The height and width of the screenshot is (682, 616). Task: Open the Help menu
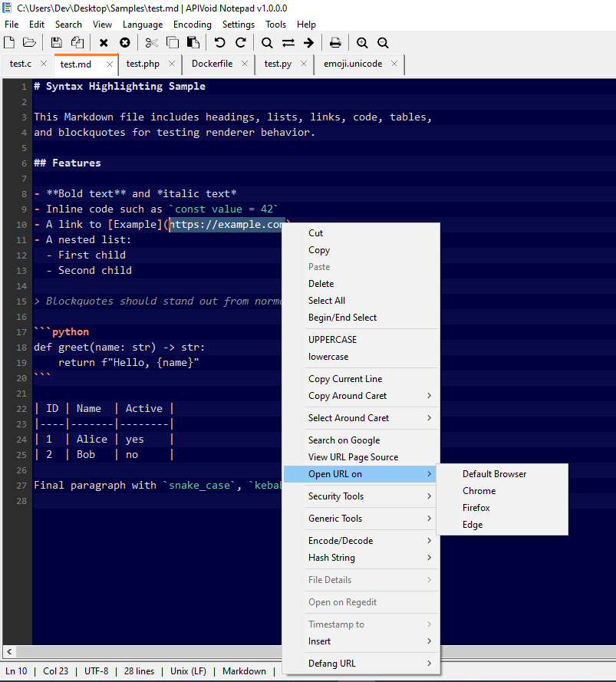pyautogui.click(x=306, y=25)
